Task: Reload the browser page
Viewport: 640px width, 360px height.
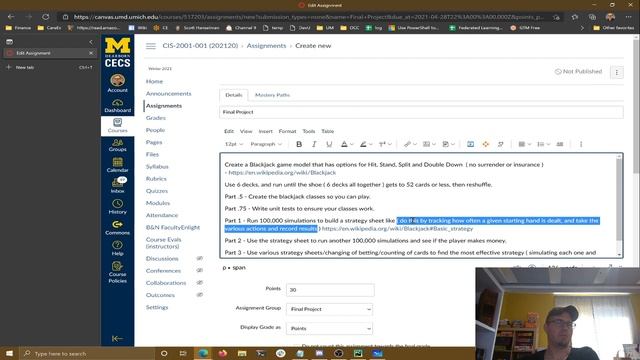Action: tap(46, 17)
